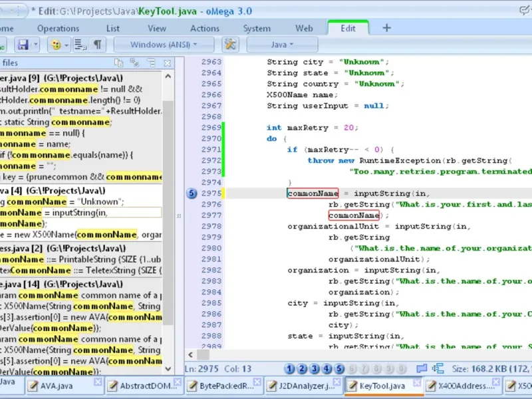Open the List menu tab
Viewport: 532px width, 399px height.
coord(113,29)
